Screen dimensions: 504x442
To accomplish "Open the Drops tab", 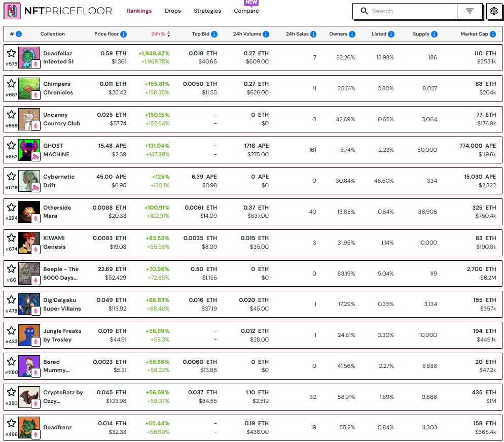I will tap(172, 11).
